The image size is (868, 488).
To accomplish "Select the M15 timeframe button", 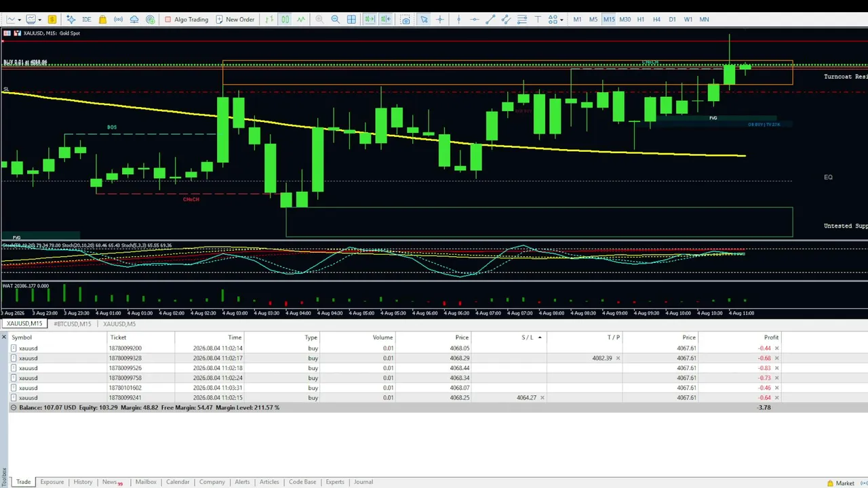I will tap(609, 19).
